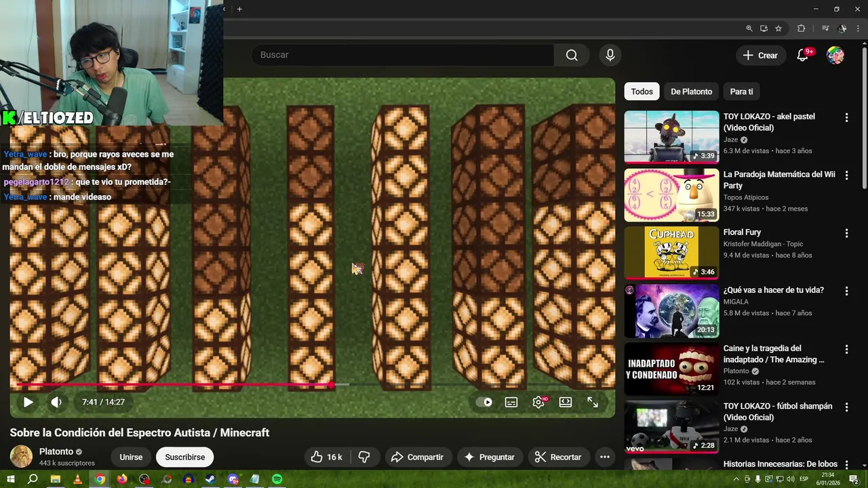Like the video with the thumbs-up button

click(x=326, y=457)
